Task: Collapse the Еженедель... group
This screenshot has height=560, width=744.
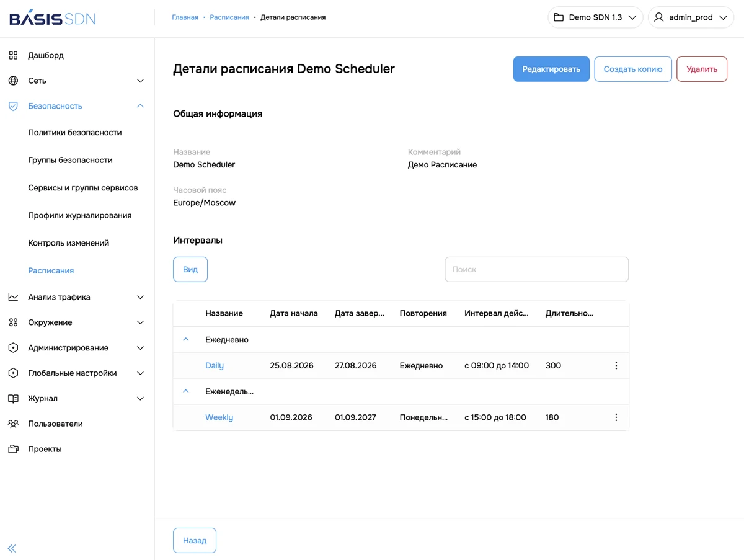Action: click(185, 391)
